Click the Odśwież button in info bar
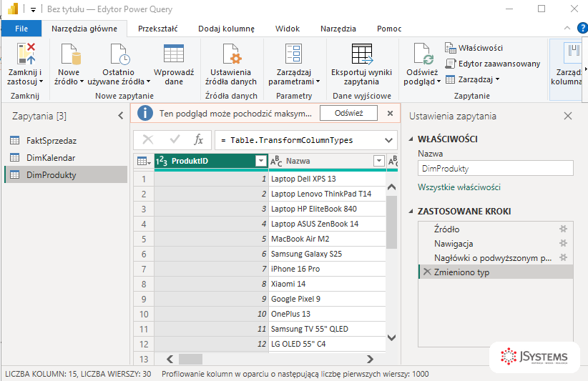The image size is (588, 381). coord(349,113)
